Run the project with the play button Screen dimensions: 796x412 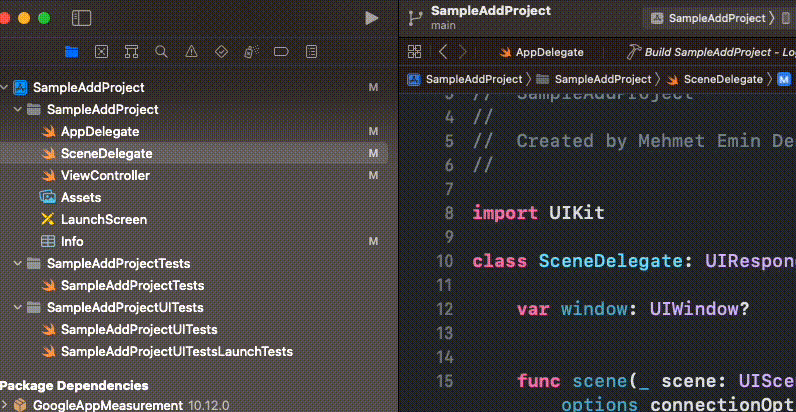[x=372, y=18]
